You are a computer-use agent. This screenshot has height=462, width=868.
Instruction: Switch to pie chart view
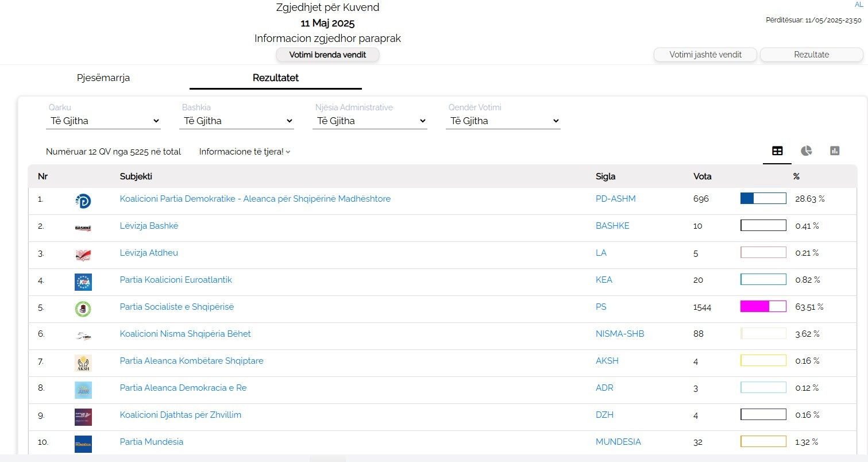(x=806, y=151)
